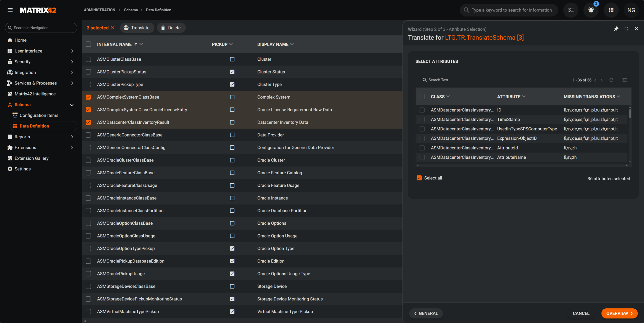Go to next attributes page arrow

point(602,80)
